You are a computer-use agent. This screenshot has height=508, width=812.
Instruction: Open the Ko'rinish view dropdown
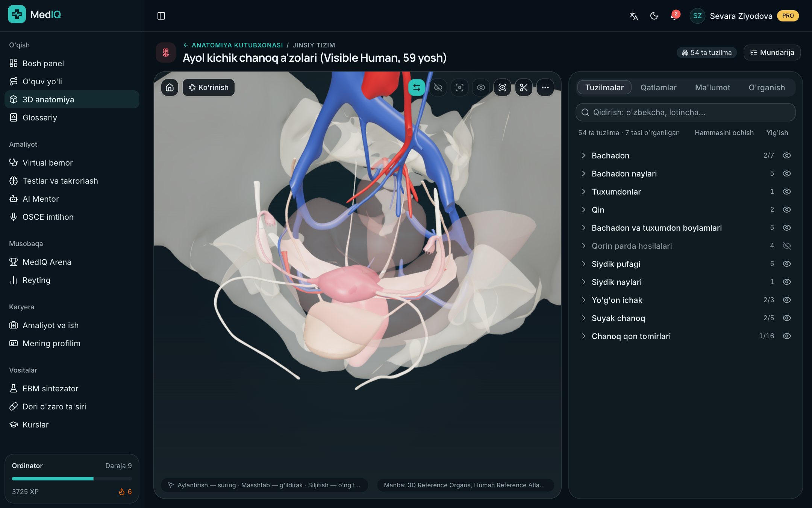coord(209,88)
